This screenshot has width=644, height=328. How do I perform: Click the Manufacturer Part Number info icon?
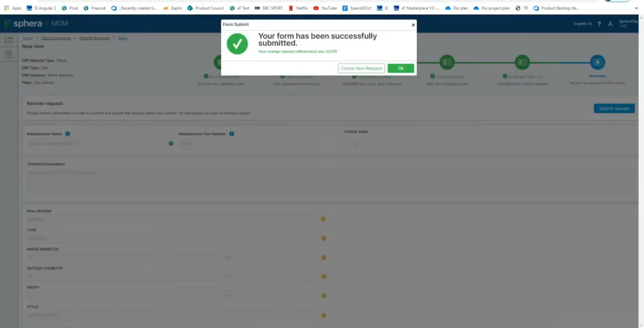tap(231, 134)
